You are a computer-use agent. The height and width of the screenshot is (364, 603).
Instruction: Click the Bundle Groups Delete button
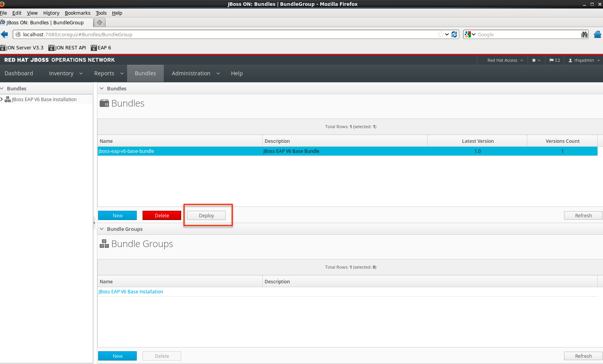(162, 356)
